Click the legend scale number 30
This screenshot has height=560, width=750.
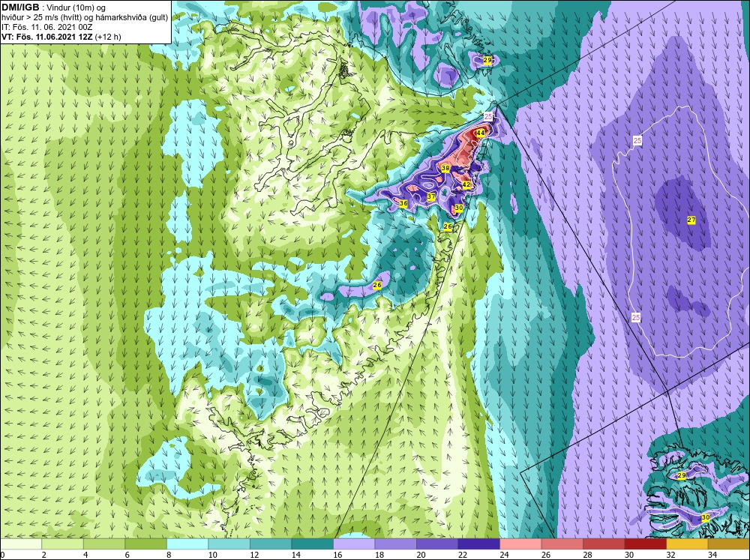pos(628,555)
